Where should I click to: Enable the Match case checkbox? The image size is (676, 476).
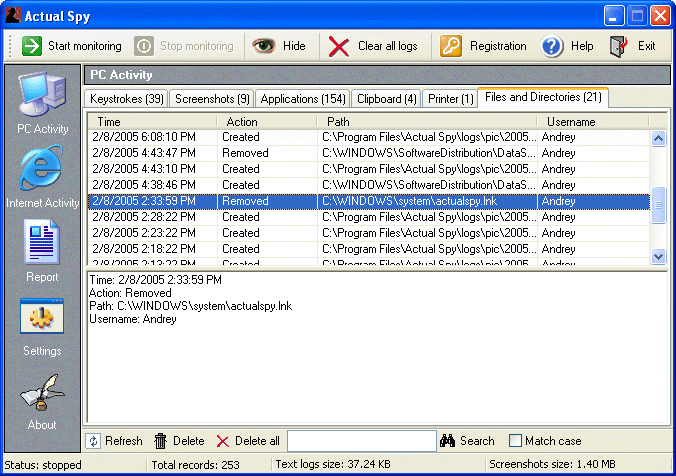[515, 441]
